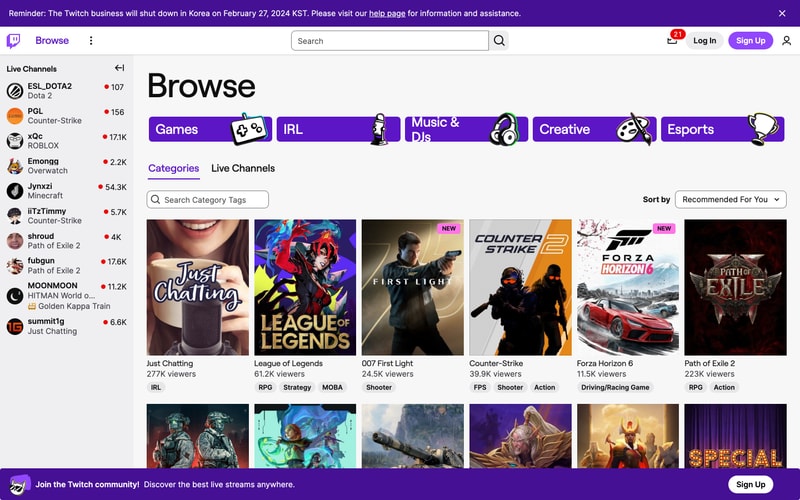
Task: Click Browse in the top navigation
Action: click(52, 41)
